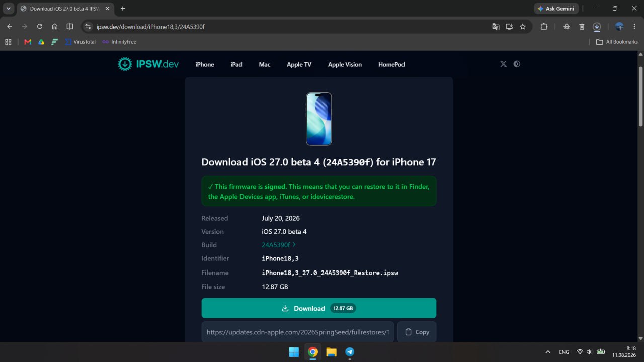Click the Ask Gemini button
644x362 pixels.
pos(556,9)
